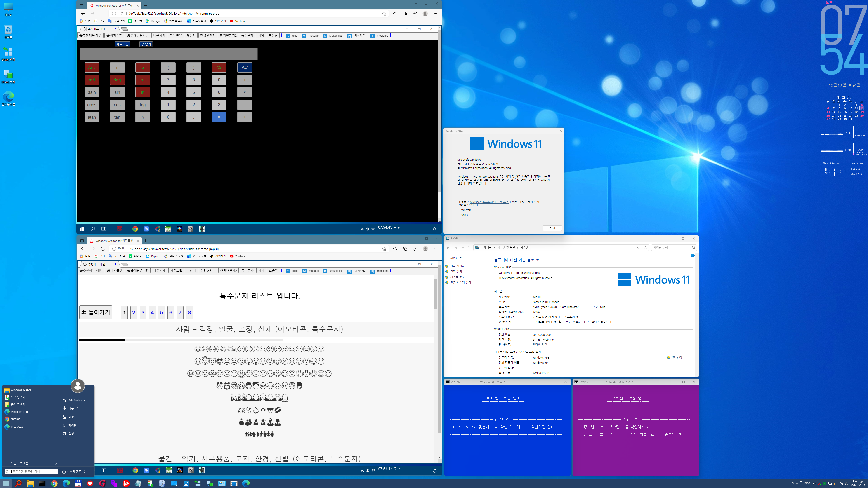This screenshot has width=868, height=488.
Task: Select deg mode on the calculator
Action: point(117,80)
